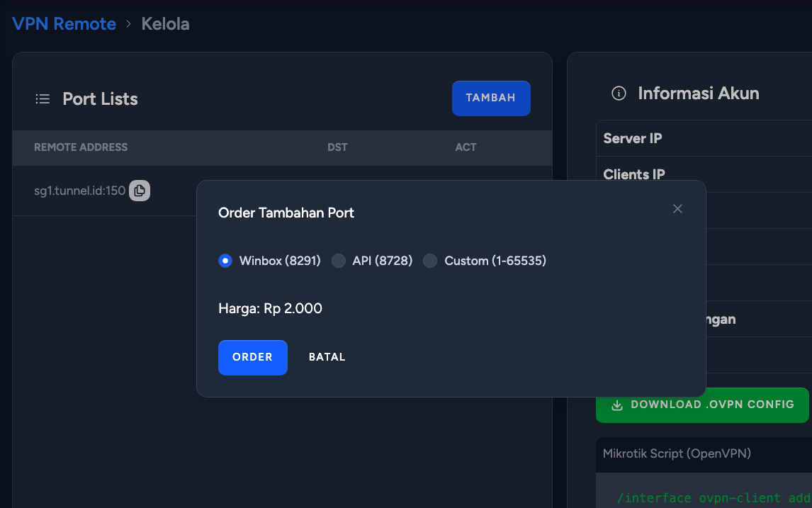The image size is (812, 508).
Task: Close the Order Tambahan Port dialog
Action: (677, 208)
